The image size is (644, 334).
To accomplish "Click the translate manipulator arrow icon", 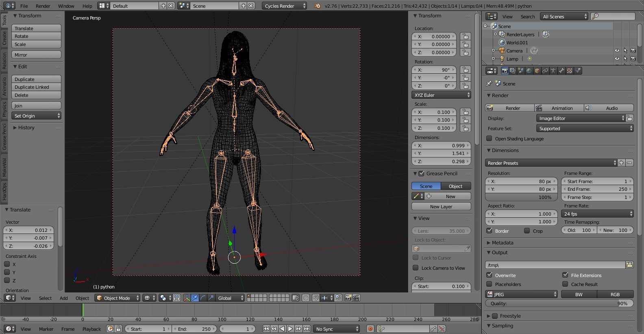I will [195, 298].
